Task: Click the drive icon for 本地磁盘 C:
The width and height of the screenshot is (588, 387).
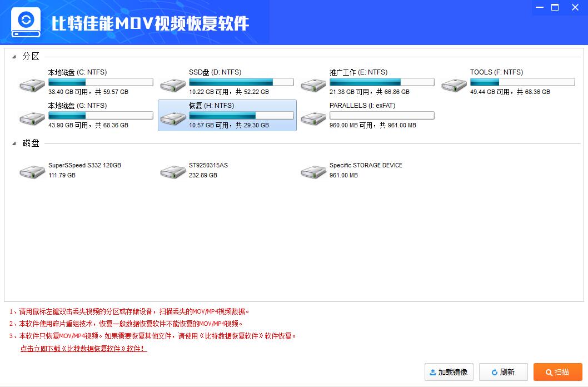Action: point(32,85)
